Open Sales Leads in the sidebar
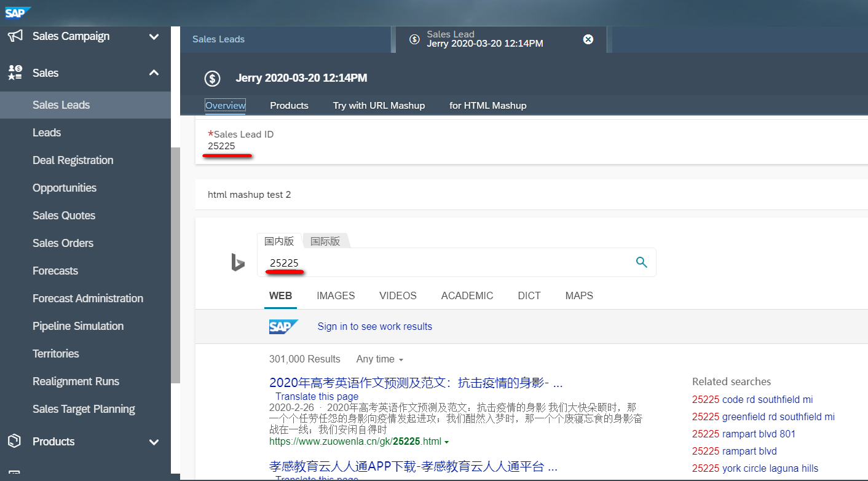Screen dimensions: 868x481 (85, 105)
